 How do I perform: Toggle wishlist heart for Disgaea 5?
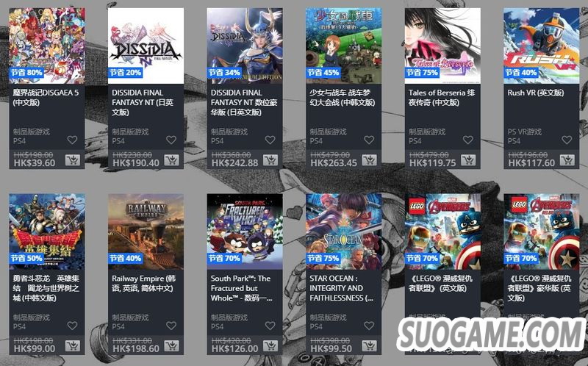(72, 140)
